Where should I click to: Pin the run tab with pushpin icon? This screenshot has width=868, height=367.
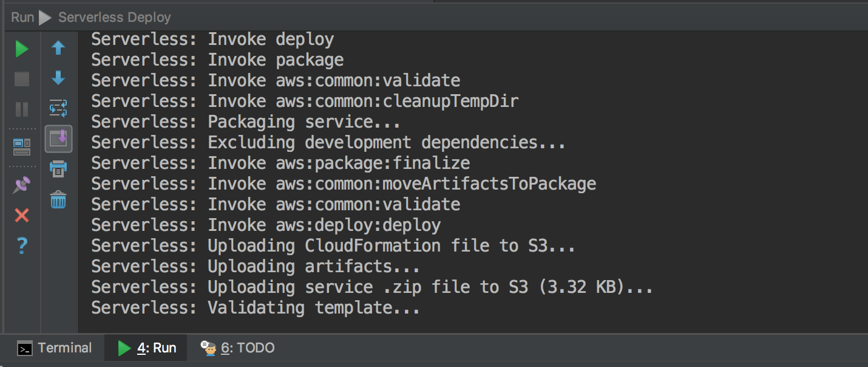(22, 185)
